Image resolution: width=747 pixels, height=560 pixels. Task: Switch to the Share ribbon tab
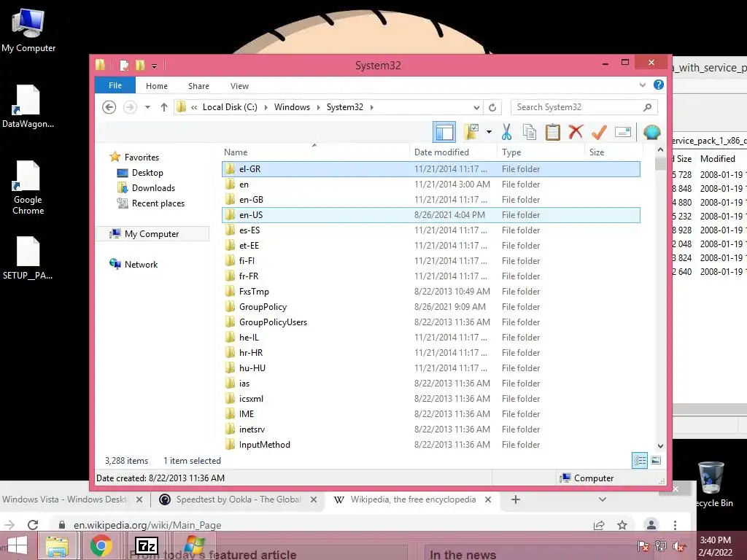[198, 86]
